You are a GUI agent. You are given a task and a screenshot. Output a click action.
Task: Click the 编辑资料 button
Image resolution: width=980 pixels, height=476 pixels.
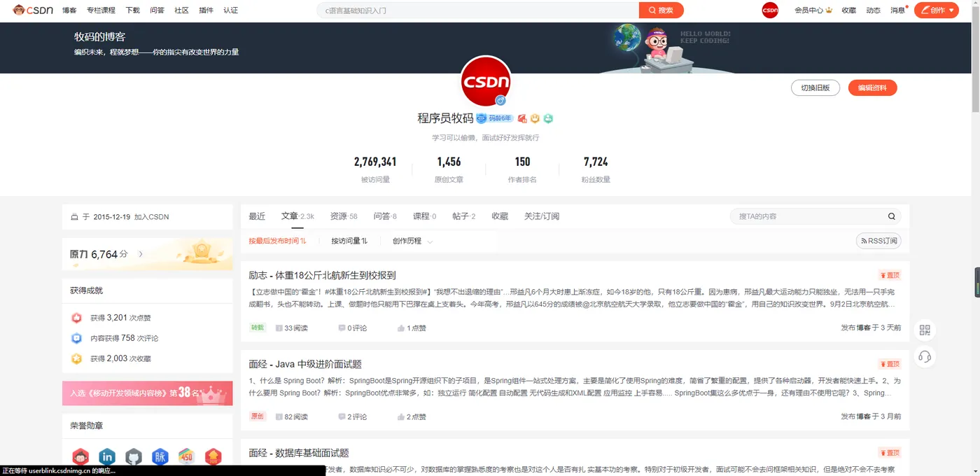(x=872, y=87)
